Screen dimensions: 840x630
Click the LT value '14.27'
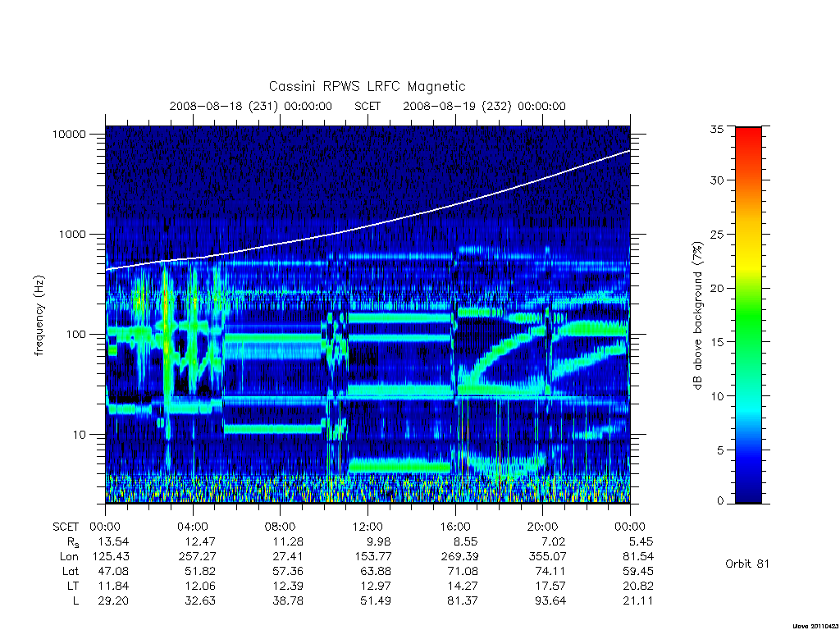pyautogui.click(x=463, y=586)
